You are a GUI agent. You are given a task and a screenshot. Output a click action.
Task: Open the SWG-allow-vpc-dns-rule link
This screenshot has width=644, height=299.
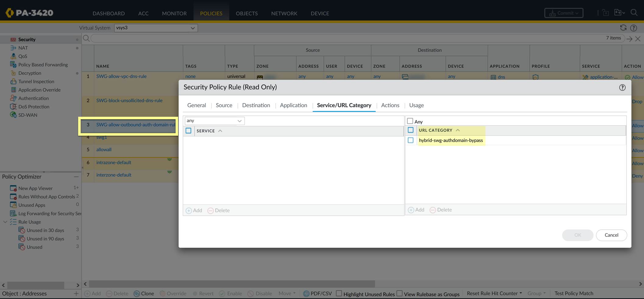[x=121, y=76]
